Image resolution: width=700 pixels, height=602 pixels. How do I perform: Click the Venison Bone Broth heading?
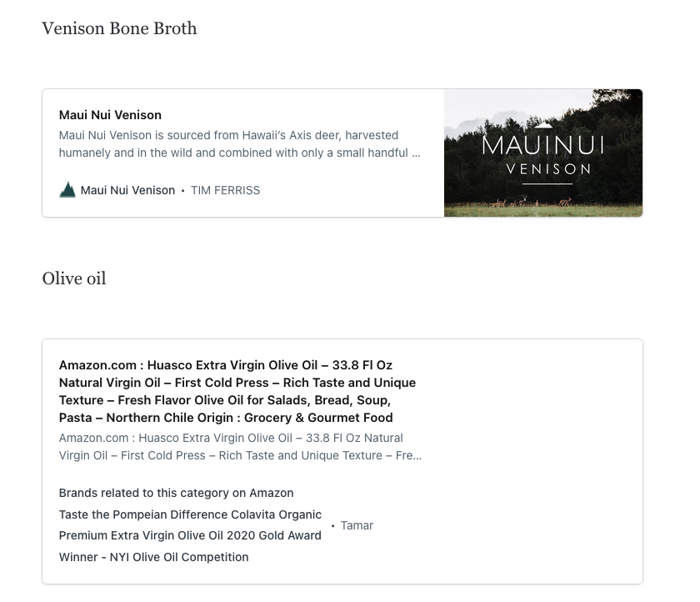(119, 28)
